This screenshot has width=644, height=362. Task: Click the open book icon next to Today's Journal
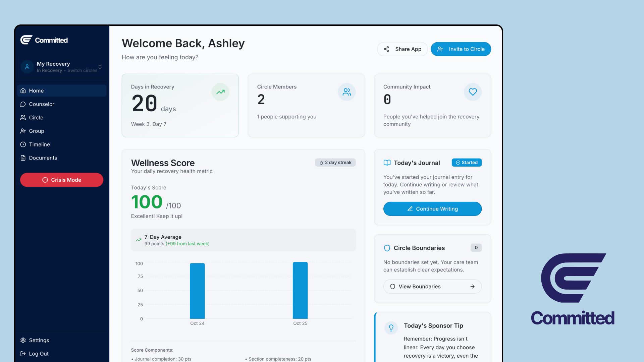coord(387,163)
